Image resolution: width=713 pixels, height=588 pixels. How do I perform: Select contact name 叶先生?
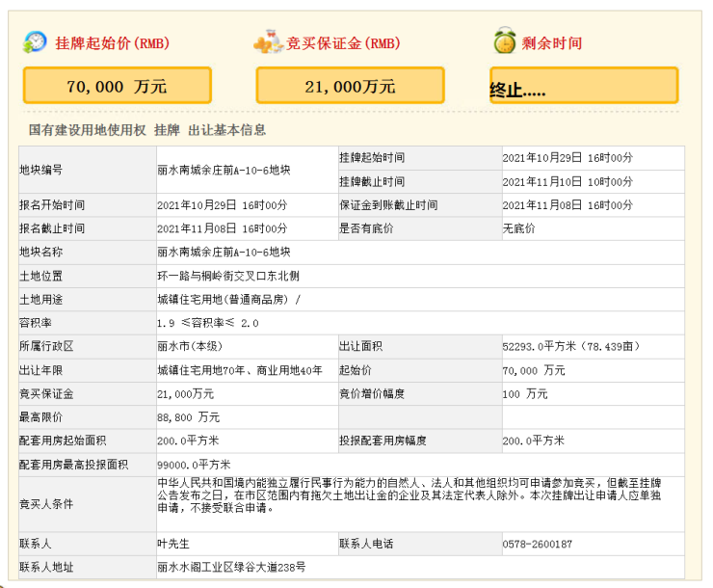172,545
